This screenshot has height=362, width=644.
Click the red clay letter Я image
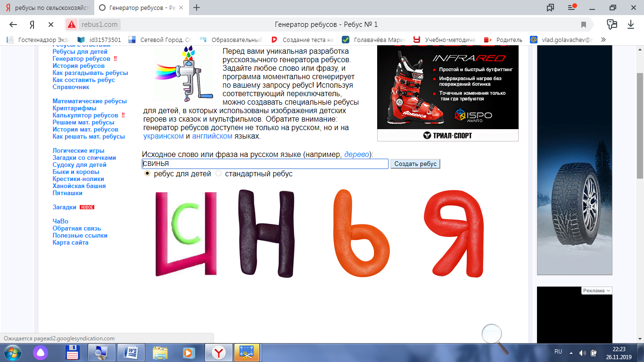(454, 234)
